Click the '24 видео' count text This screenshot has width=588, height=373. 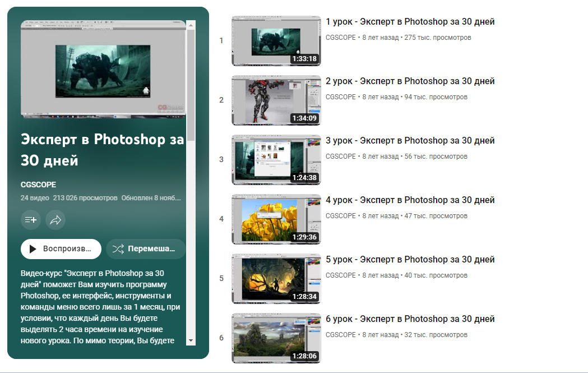click(35, 198)
